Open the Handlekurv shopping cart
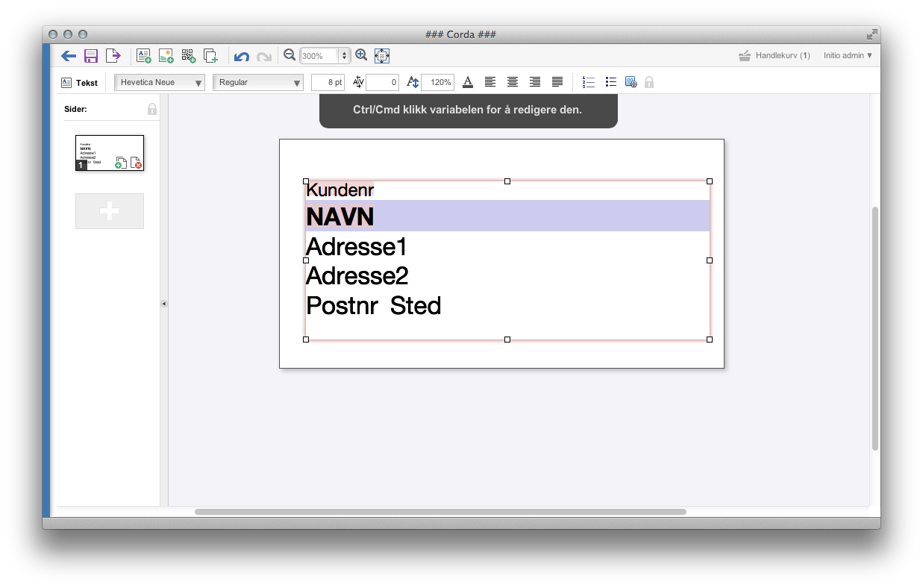Image resolution: width=923 pixels, height=588 pixels. pyautogui.click(x=774, y=55)
